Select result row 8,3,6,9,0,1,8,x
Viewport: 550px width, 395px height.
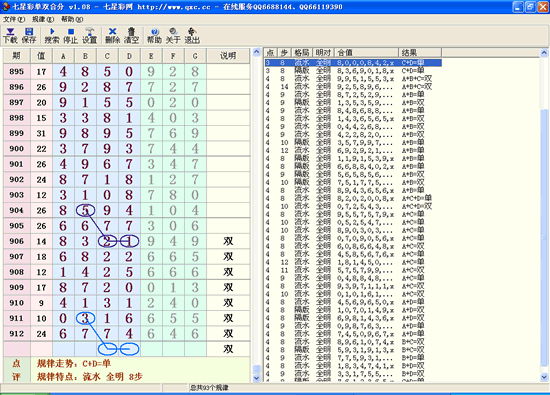[x=353, y=71]
